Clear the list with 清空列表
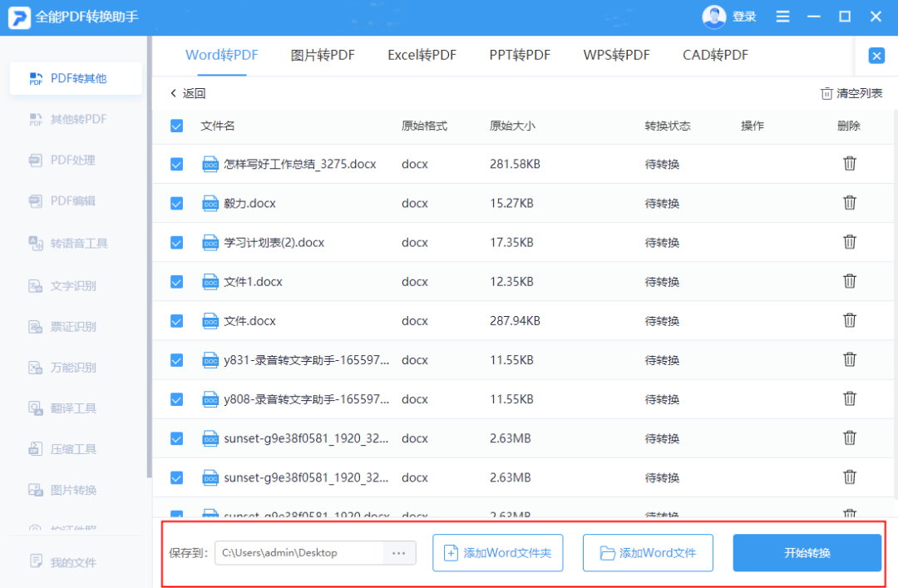 click(x=851, y=93)
